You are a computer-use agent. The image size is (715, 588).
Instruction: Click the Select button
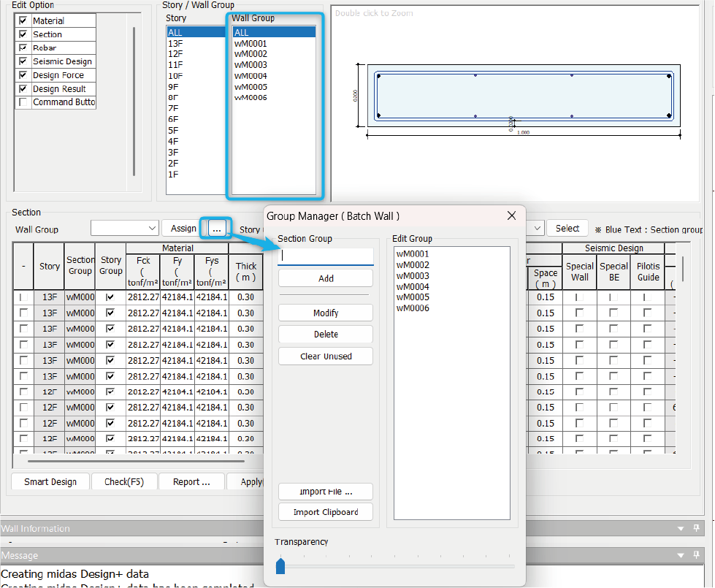567,228
